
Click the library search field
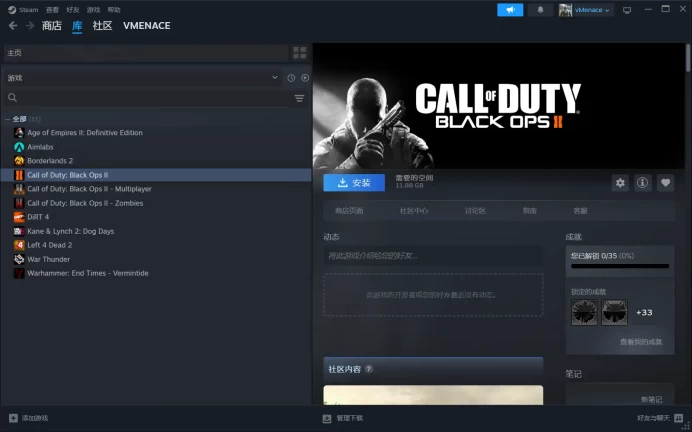[148, 98]
